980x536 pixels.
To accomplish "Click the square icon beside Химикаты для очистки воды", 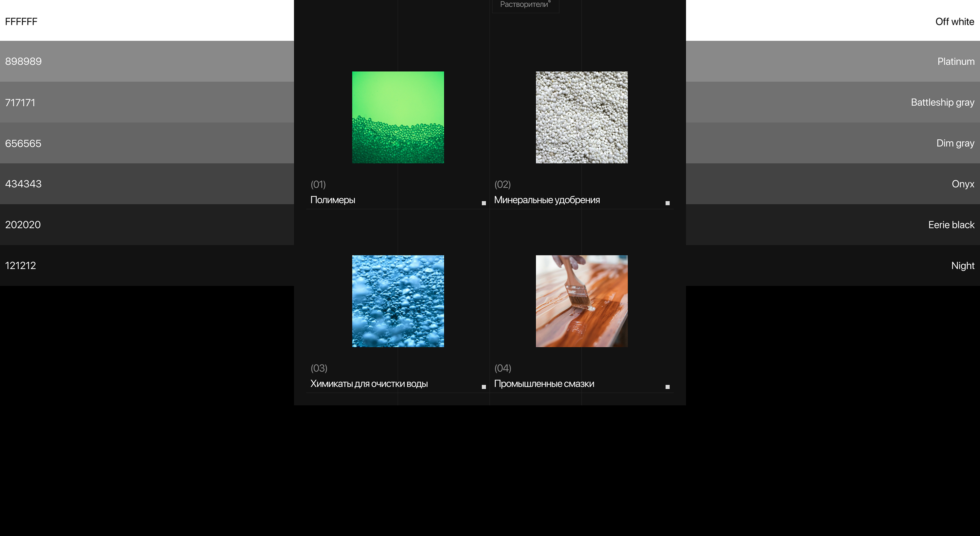I will point(484,387).
